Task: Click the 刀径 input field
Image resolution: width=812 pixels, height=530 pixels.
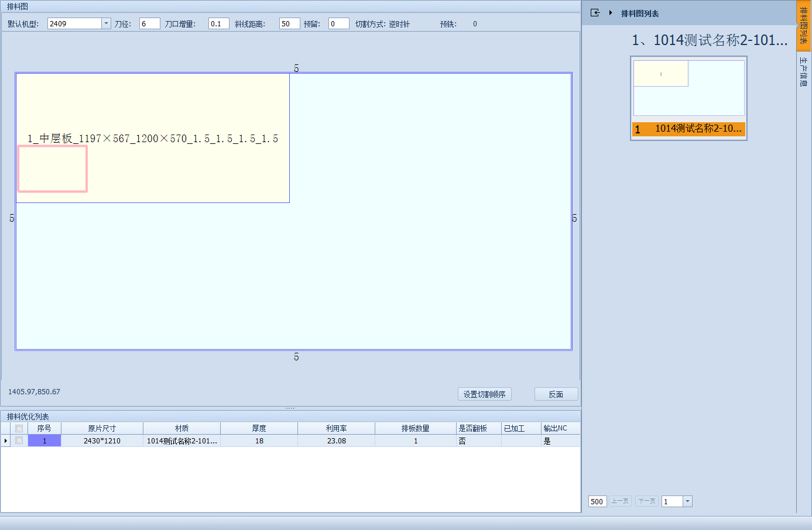Action: (x=149, y=23)
